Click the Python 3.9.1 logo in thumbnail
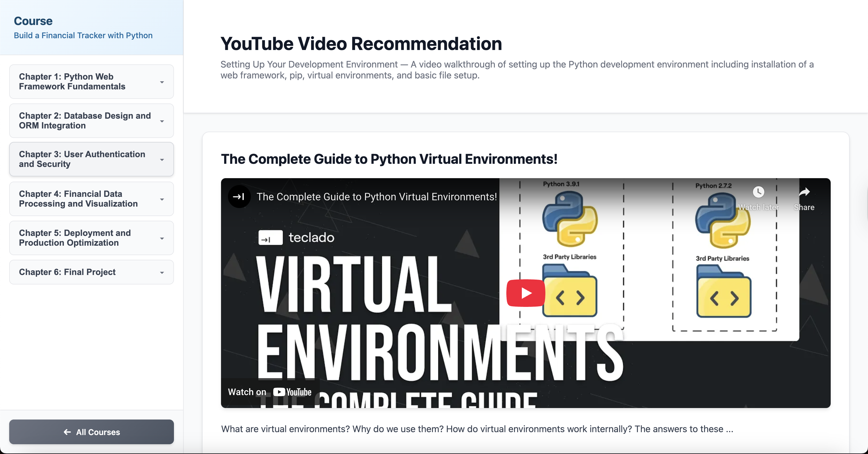 [x=569, y=219]
